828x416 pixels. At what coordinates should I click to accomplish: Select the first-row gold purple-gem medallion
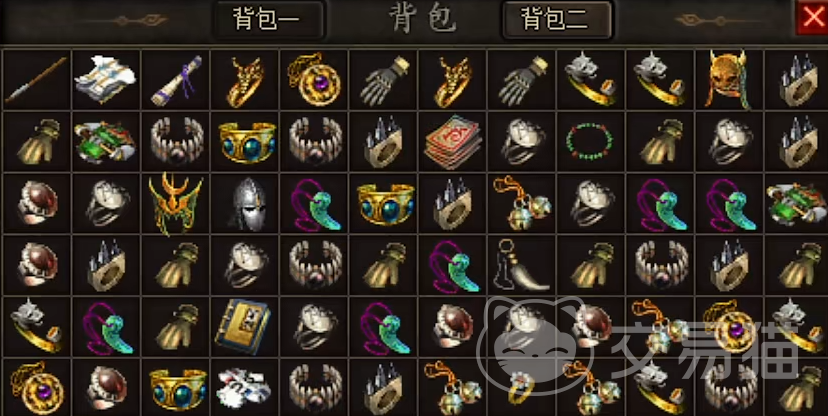314,80
